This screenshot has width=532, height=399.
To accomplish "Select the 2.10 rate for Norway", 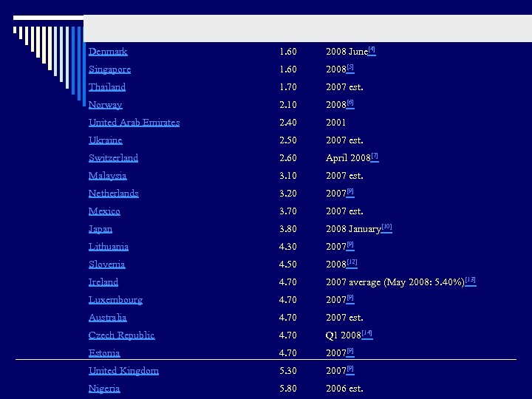I will click(x=288, y=105).
